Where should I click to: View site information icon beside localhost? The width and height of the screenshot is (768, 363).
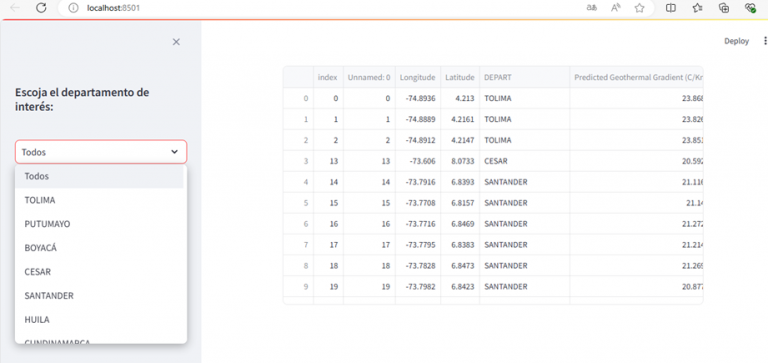[73, 8]
